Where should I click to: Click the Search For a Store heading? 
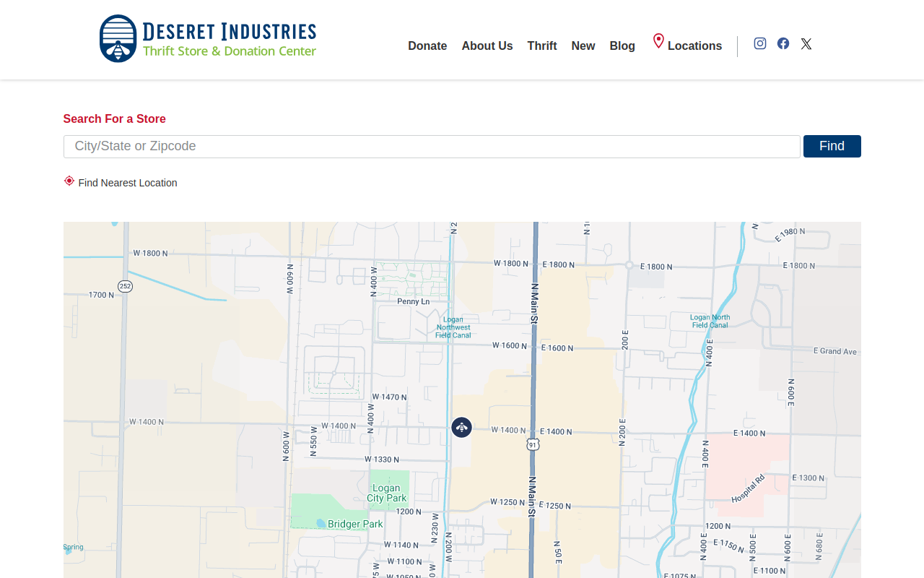tap(115, 119)
